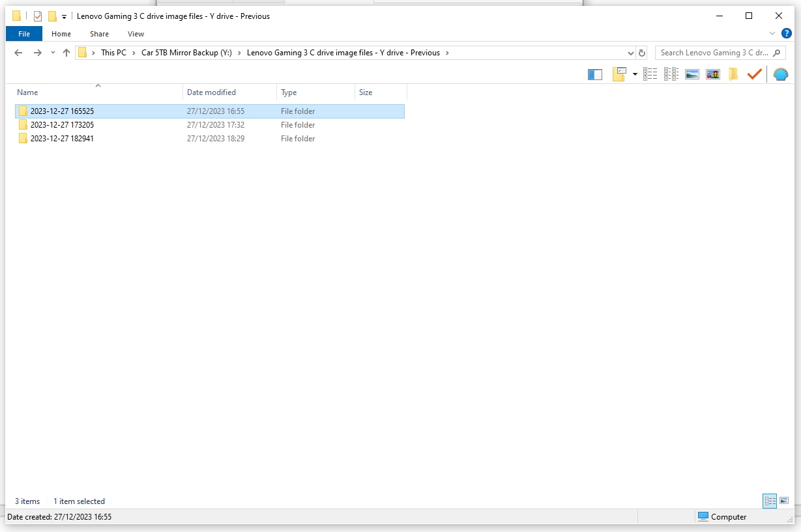Open Help with the blue question icon
Image resolution: width=801 pixels, height=532 pixels.
(x=787, y=33)
